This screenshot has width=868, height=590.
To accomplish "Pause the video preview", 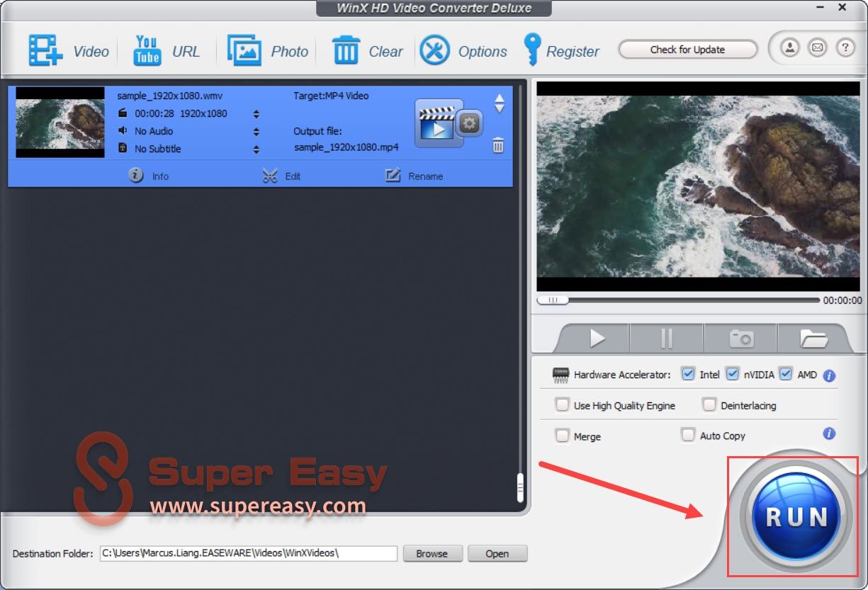I will [667, 339].
